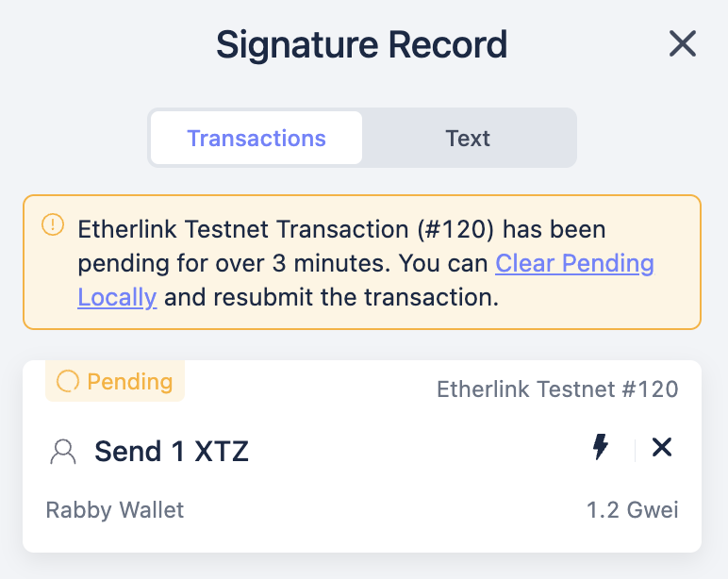728x579 pixels.
Task: Click the 1.2 Gwei gas price
Action: point(632,511)
